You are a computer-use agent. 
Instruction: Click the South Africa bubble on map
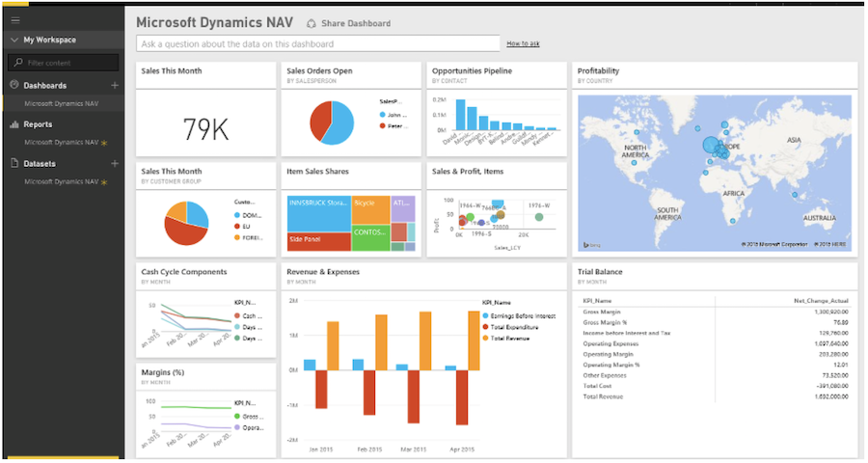click(732, 221)
